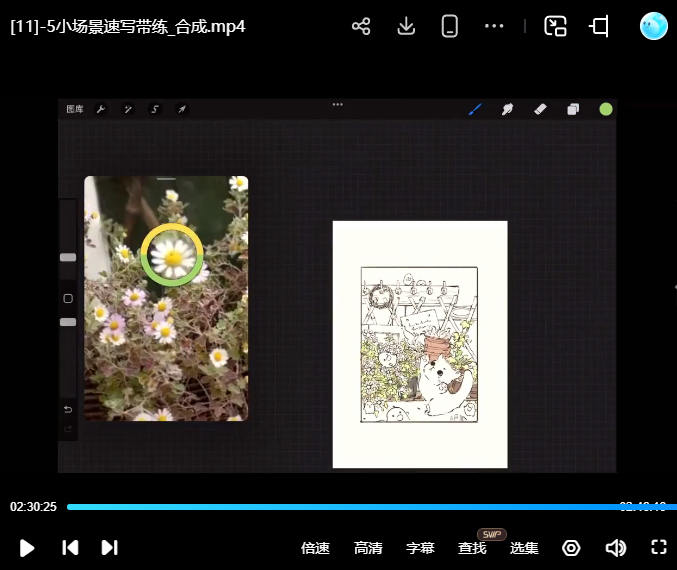Click the share icon in top bar
Screen dimensions: 677x570
pos(361,27)
